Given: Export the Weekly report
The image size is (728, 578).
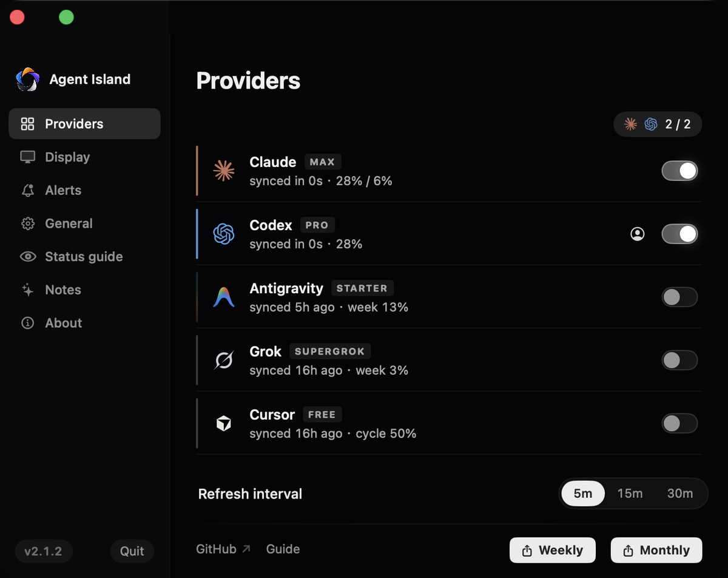Looking at the screenshot, I should pos(553,550).
